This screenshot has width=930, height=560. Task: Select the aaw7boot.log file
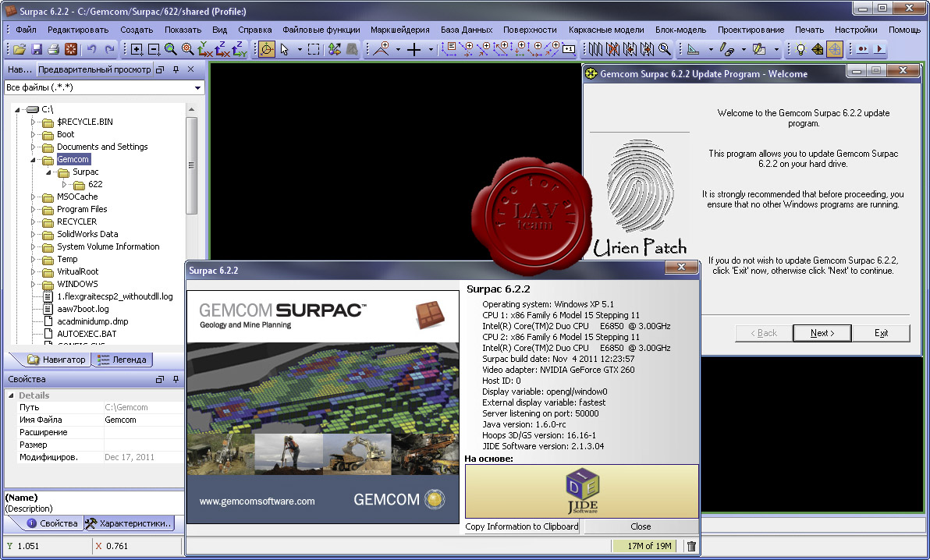point(83,309)
